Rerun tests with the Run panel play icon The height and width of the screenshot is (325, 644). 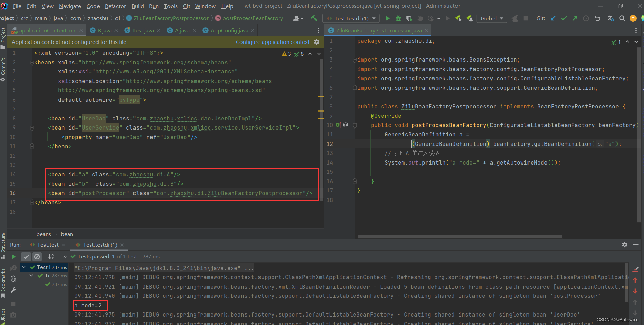[13, 257]
